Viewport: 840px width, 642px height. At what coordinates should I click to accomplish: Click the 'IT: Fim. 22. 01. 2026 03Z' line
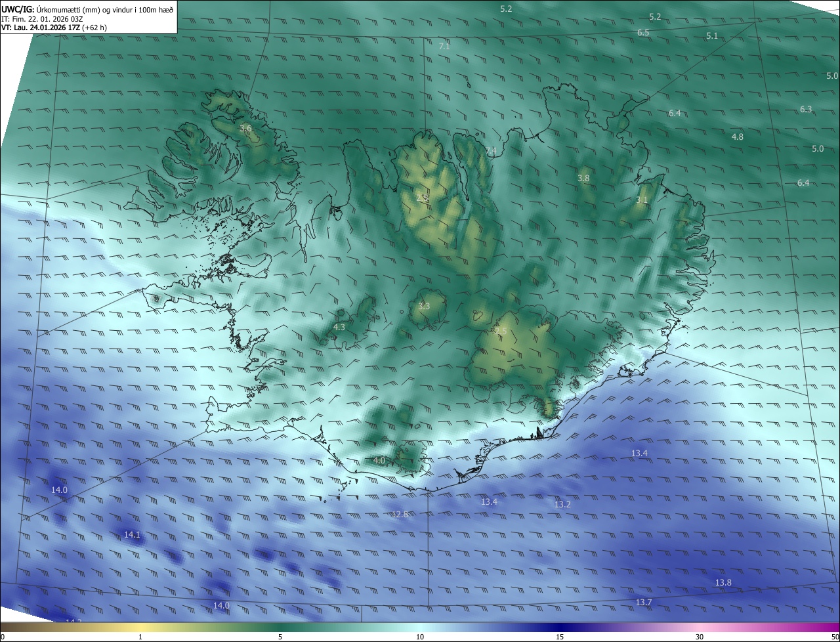click(42, 19)
